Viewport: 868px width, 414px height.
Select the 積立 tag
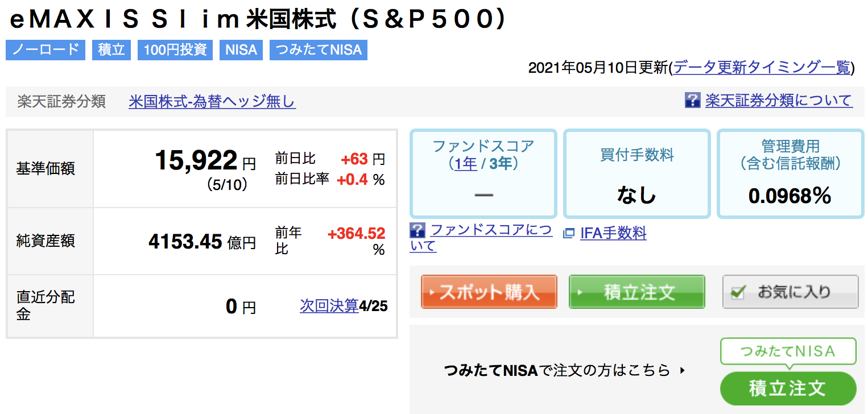(112, 50)
